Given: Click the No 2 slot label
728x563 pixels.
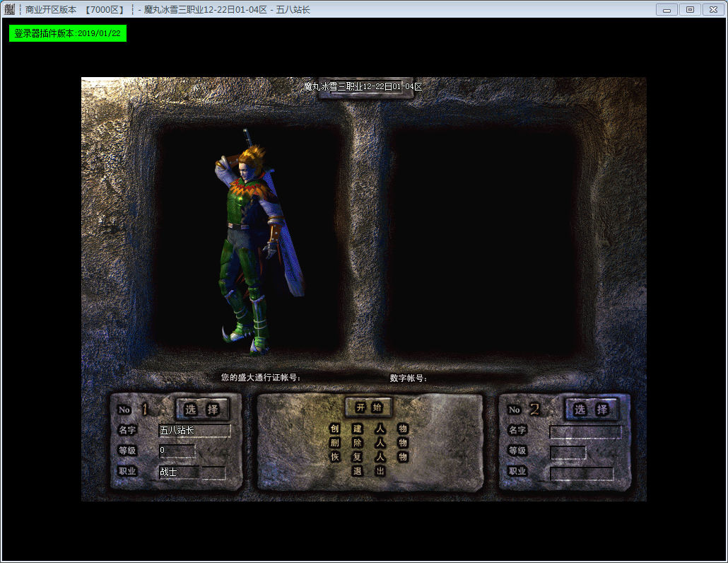Looking at the screenshot, I should point(523,410).
